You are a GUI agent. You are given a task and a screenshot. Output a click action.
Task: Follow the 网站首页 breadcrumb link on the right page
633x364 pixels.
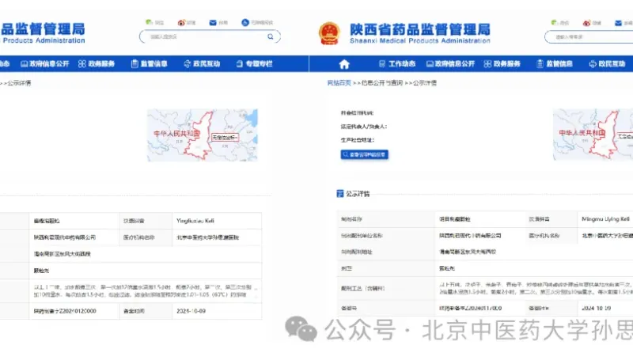tap(339, 83)
